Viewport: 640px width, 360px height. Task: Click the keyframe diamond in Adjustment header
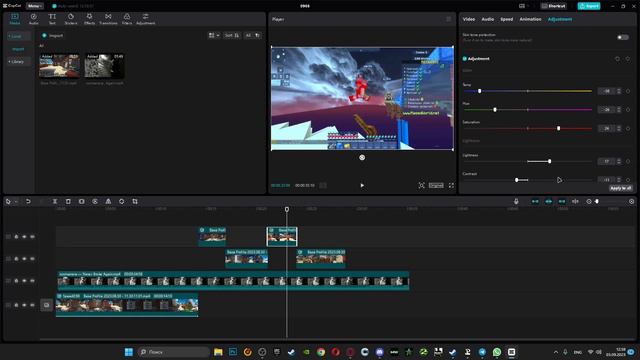628,59
